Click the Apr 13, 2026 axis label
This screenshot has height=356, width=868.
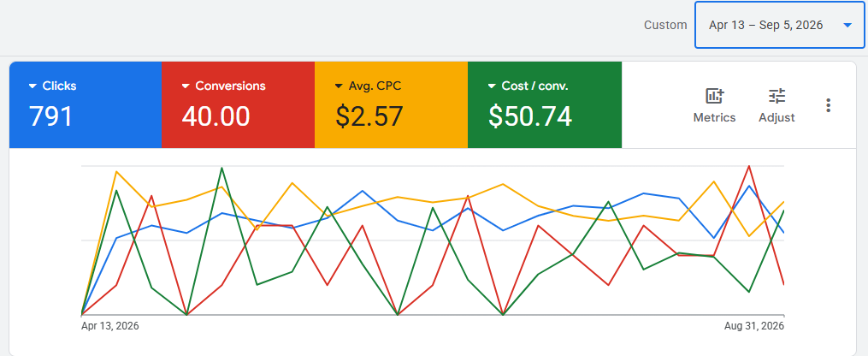coord(110,326)
